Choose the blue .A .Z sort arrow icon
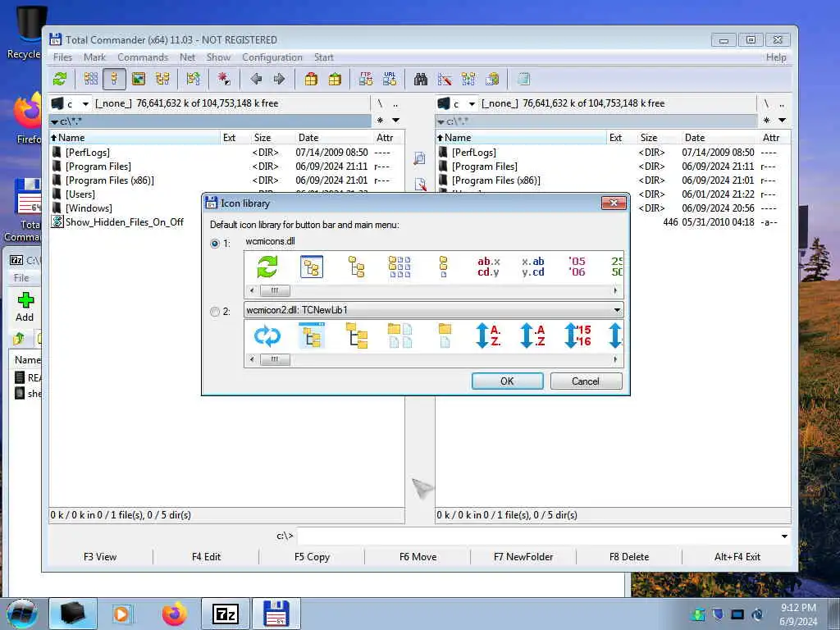Screen dimensions: 840x630 (x=532, y=336)
